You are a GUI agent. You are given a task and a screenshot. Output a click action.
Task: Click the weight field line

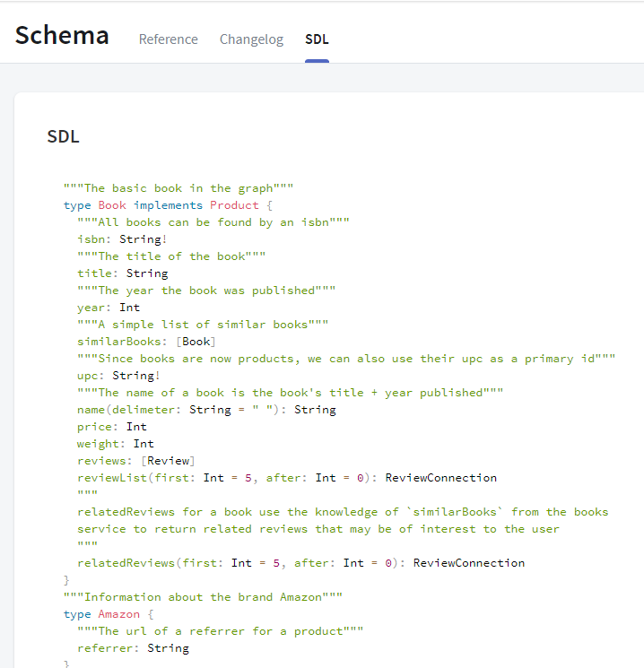click(115, 444)
